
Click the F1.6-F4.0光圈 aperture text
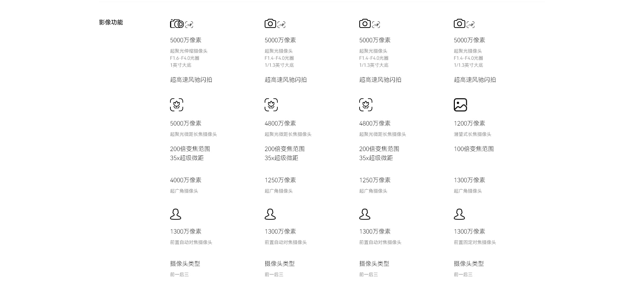pyautogui.click(x=185, y=58)
